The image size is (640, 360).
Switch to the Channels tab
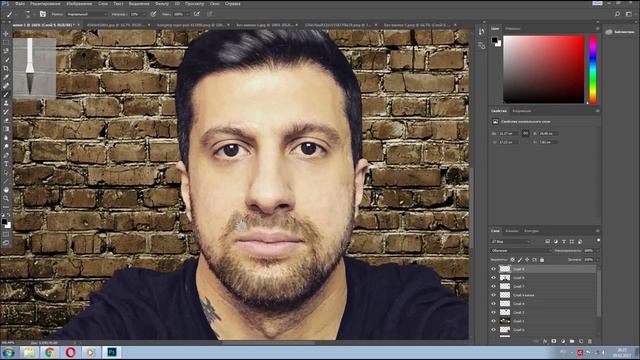pyautogui.click(x=512, y=231)
